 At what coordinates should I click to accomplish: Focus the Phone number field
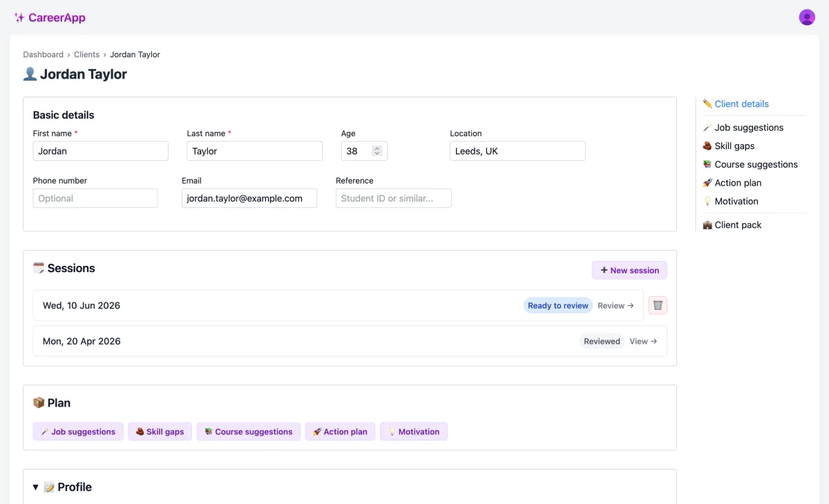point(95,198)
